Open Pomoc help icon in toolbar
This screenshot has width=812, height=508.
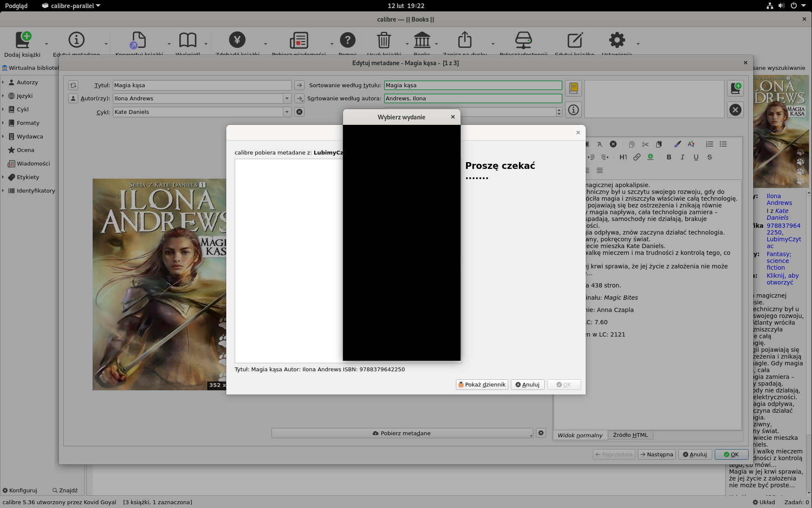347,41
